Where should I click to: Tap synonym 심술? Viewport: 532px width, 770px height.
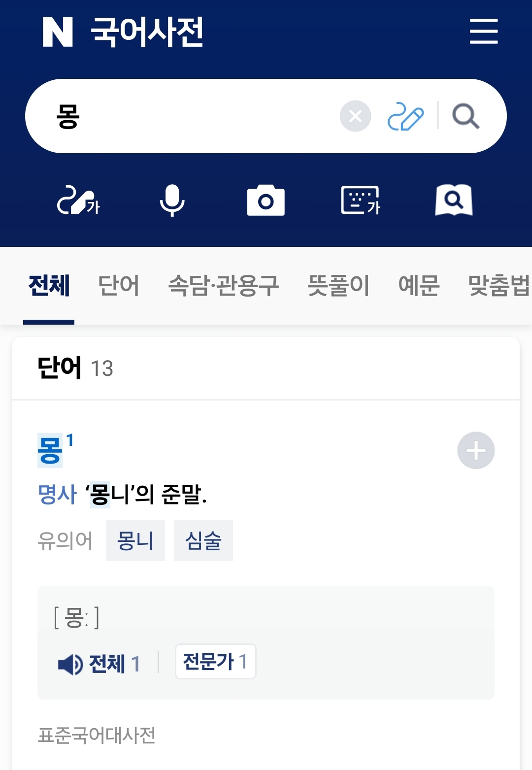203,541
